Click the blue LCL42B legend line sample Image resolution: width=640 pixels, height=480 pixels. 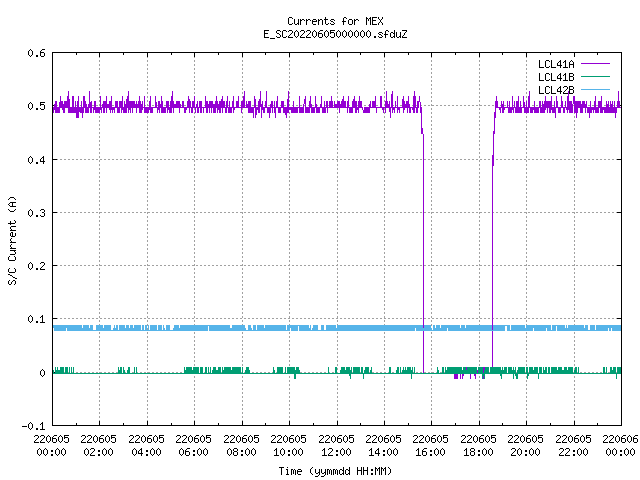coord(595,89)
